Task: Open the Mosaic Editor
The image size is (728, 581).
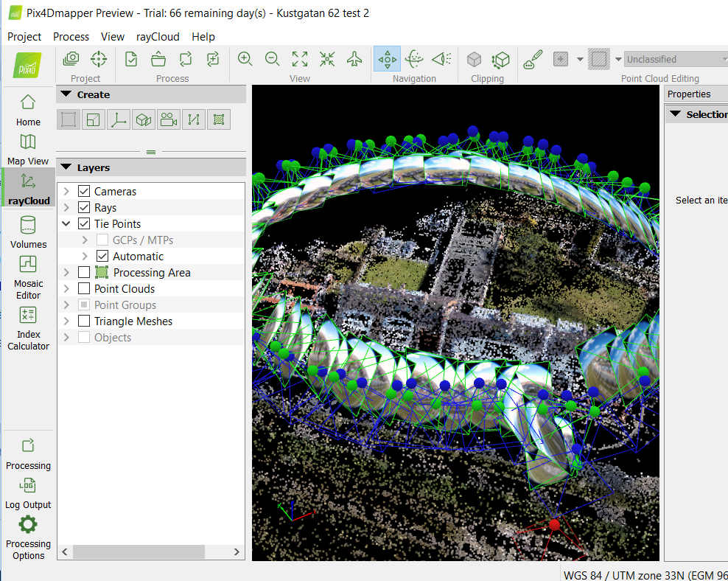Action: click(x=28, y=277)
